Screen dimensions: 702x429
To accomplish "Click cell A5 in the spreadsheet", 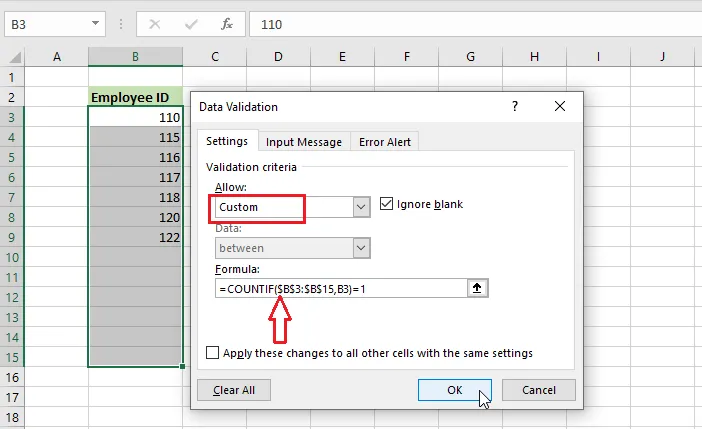I will [56, 157].
